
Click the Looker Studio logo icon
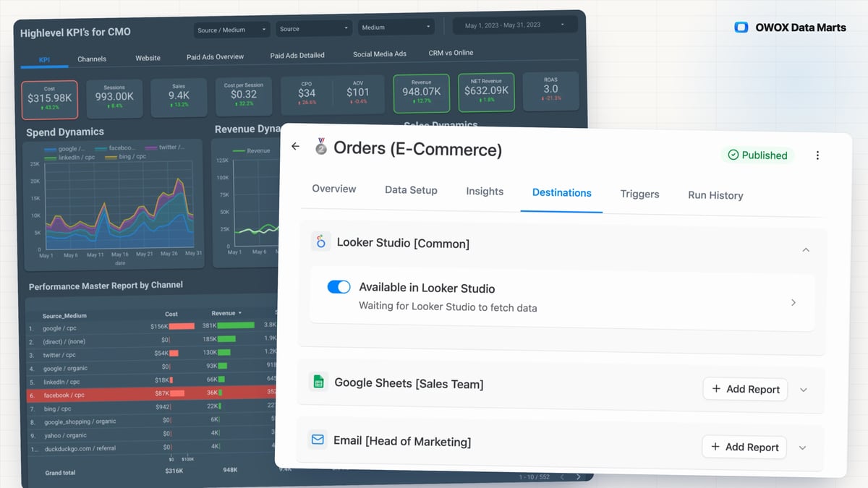click(321, 241)
